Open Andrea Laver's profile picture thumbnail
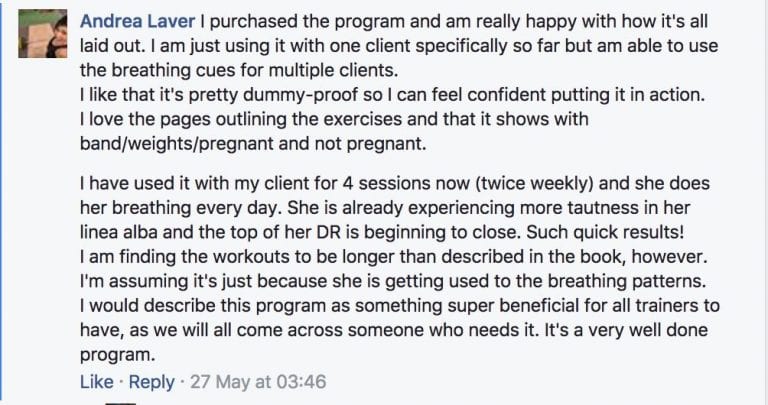Image resolution: width=768 pixels, height=405 pixels. 43,34
